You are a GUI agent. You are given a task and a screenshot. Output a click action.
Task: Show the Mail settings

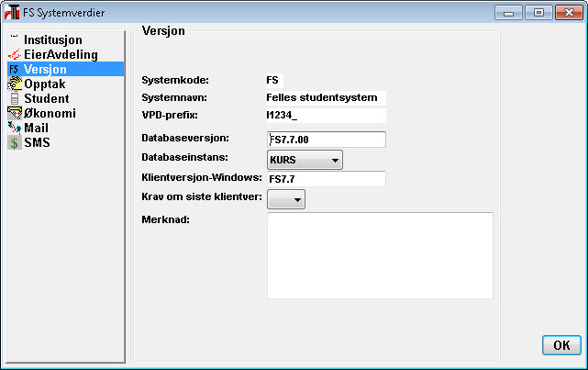click(x=36, y=128)
